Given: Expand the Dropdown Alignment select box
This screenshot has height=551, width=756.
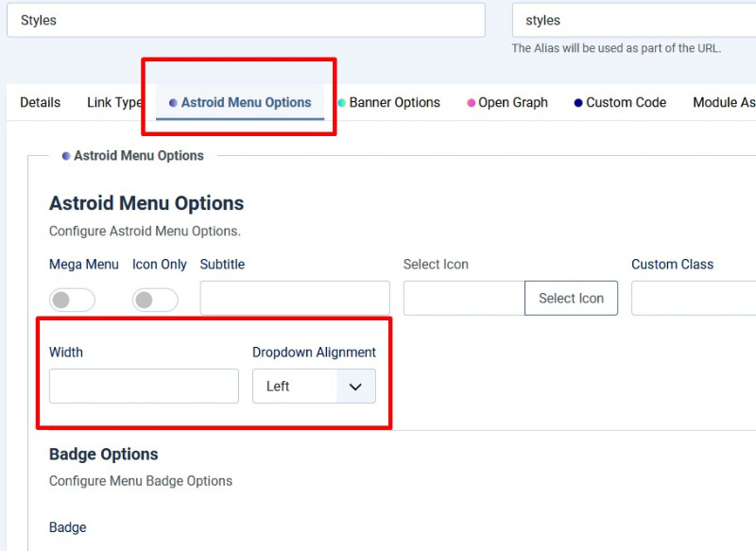Looking at the screenshot, I should [314, 387].
